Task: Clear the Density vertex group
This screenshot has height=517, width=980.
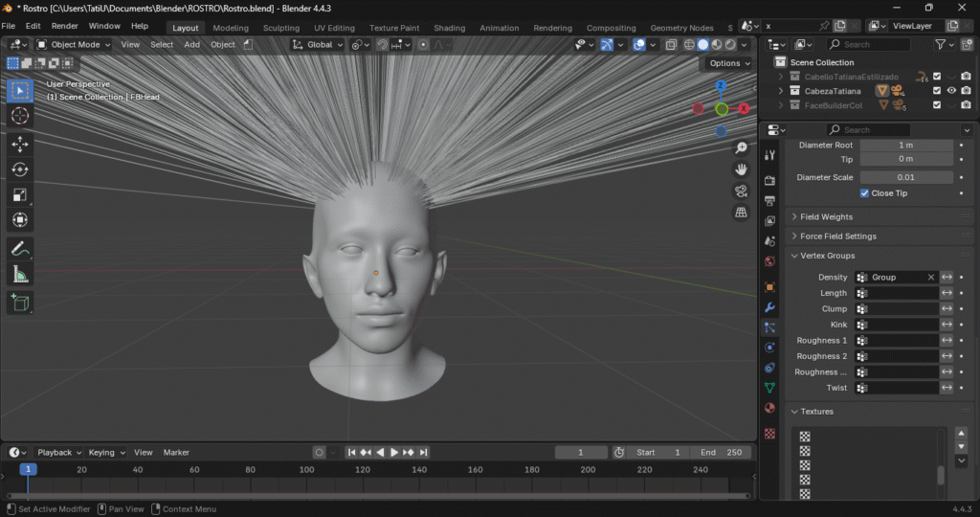Action: [x=930, y=278]
